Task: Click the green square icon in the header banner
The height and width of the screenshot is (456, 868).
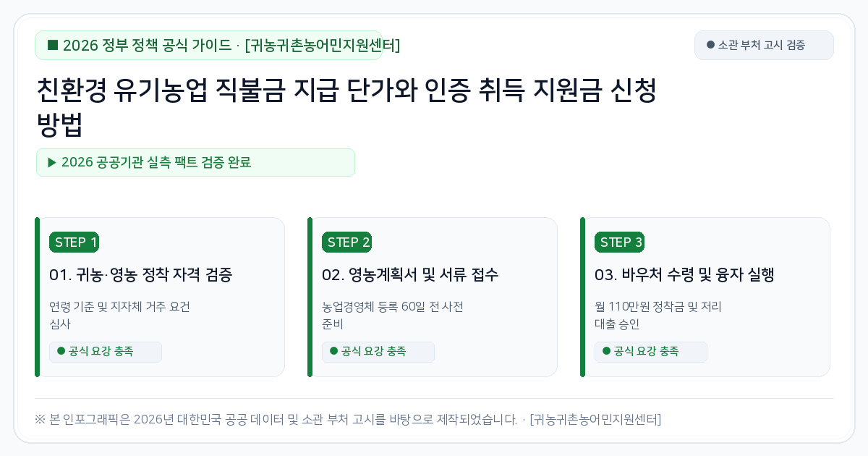Action: coord(52,46)
